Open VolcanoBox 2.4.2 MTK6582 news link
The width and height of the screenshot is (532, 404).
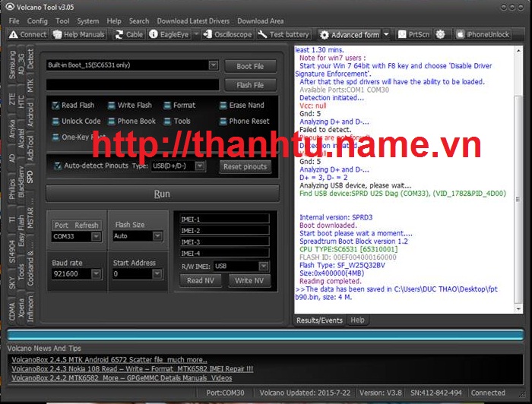[x=122, y=378]
